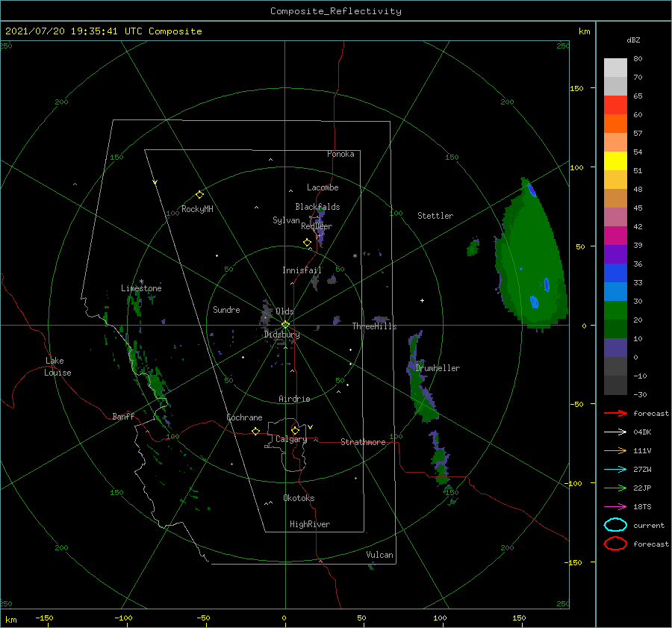The image size is (672, 628).
Task: Select the 10 dBZ slate-purple swatch
Action: tap(615, 347)
